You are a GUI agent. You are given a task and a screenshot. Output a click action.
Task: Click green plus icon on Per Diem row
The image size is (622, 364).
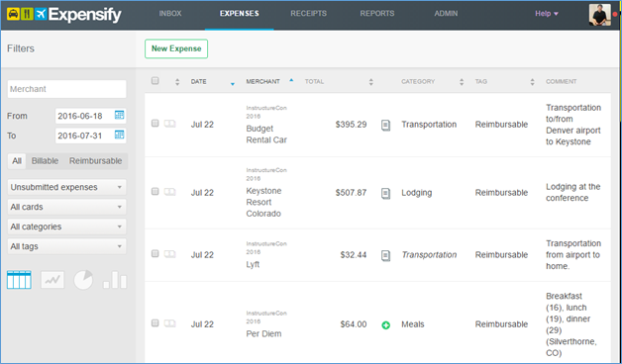click(385, 325)
